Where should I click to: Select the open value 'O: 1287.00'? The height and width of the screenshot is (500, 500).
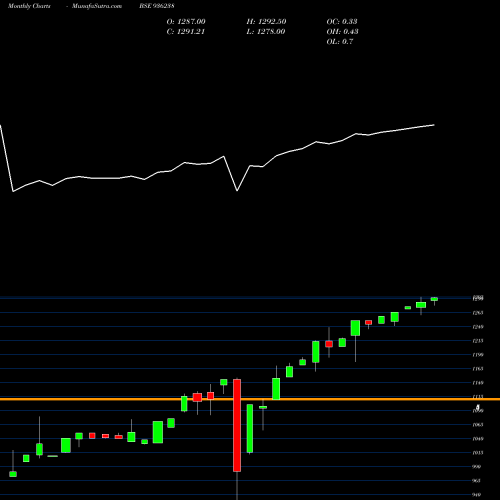pos(186,22)
